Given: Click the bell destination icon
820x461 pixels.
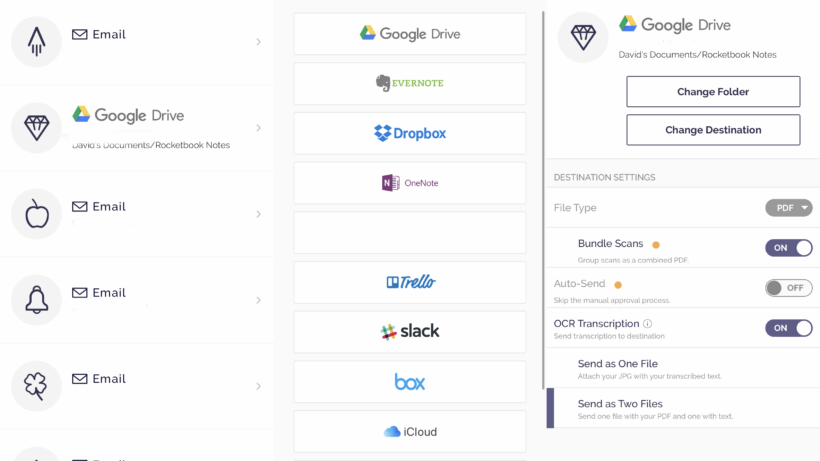Looking at the screenshot, I should click(x=37, y=299).
